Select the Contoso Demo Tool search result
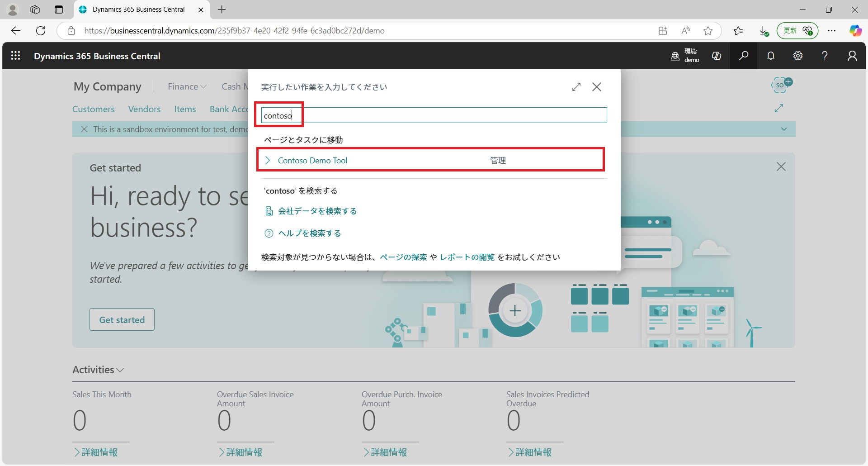868x466 pixels. coord(312,160)
